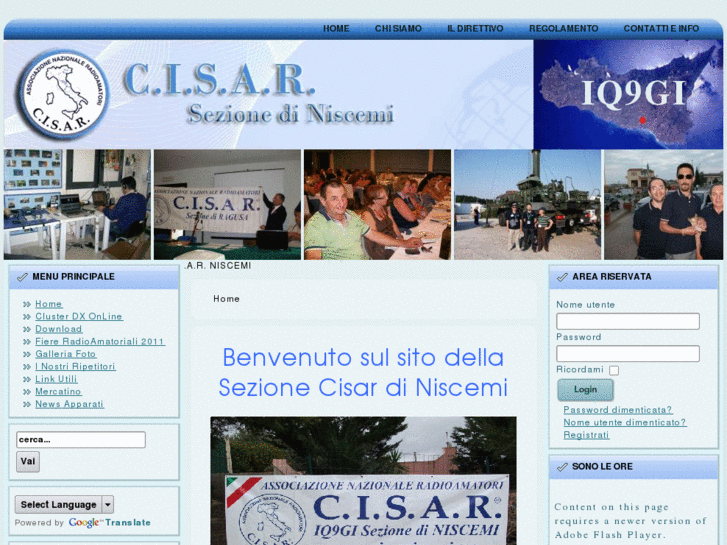Click the arrow bullet beside Mercatino
This screenshot has width=727, height=545.
27,392
